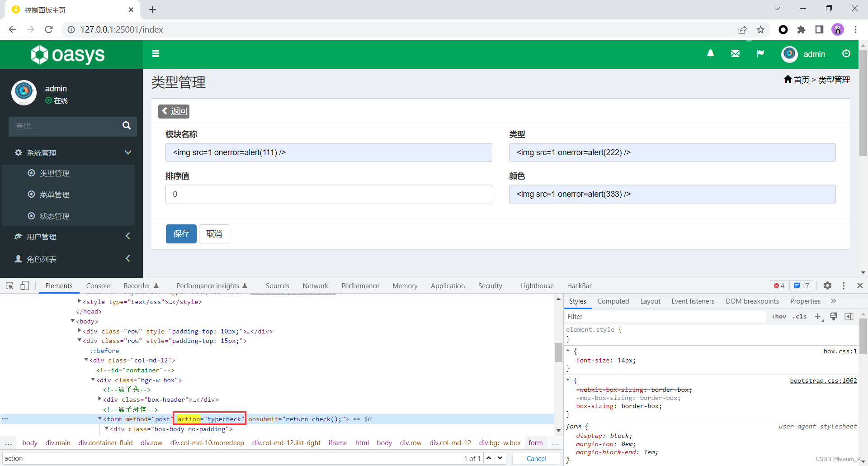Toggle the :hov element state pane

click(x=779, y=316)
